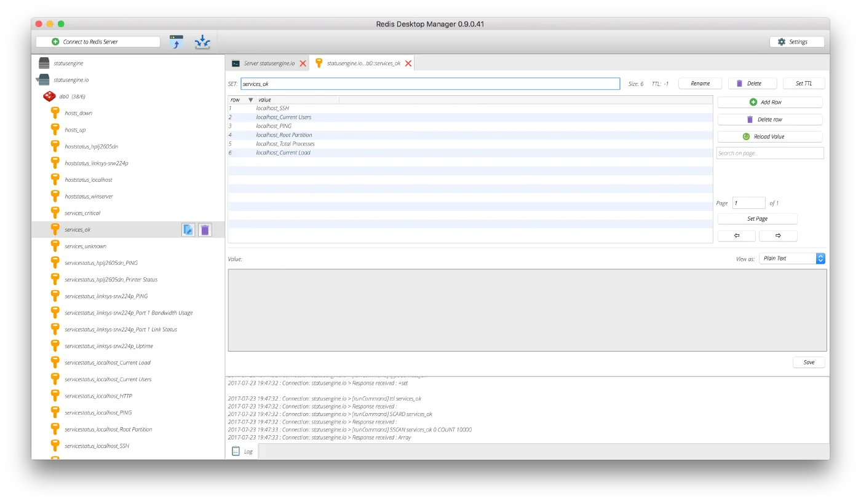Open servicestatus_localhost_SSH key

(x=97, y=445)
